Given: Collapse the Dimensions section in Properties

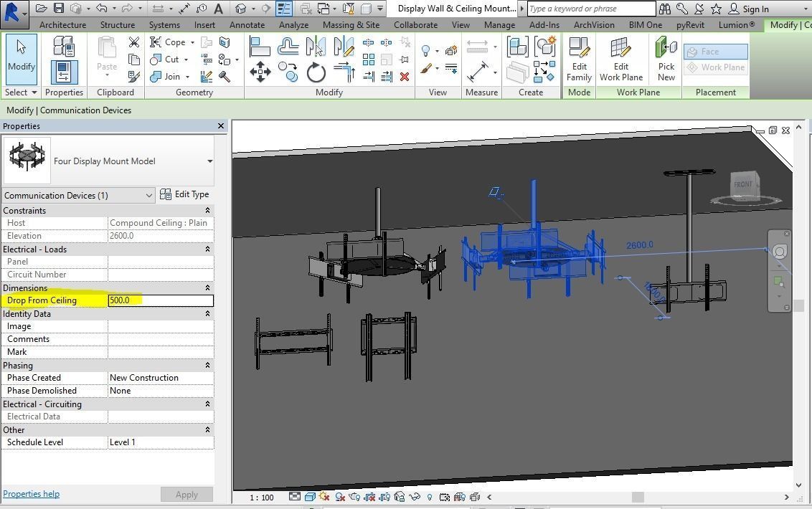Looking at the screenshot, I should point(207,287).
